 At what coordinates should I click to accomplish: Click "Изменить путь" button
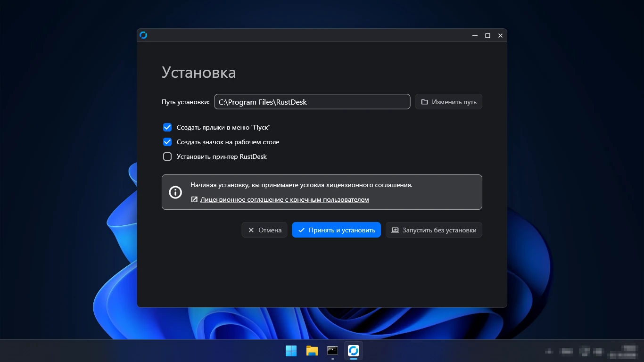(x=448, y=102)
